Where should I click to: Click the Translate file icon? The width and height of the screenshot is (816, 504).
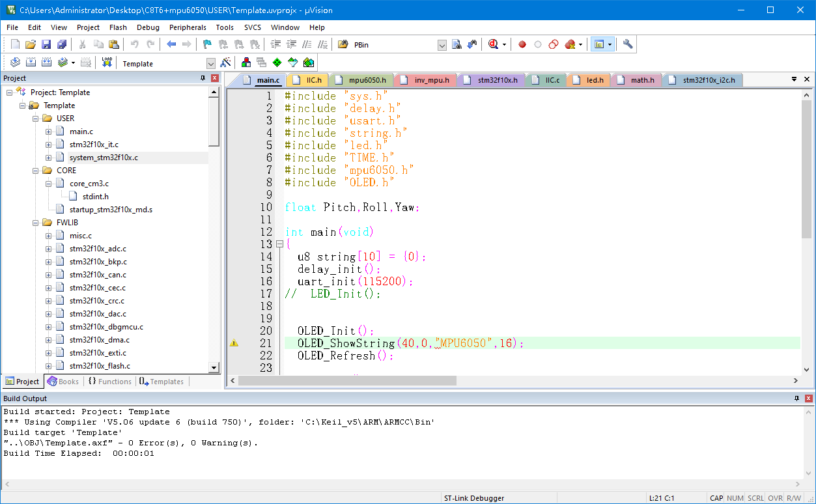(x=15, y=63)
